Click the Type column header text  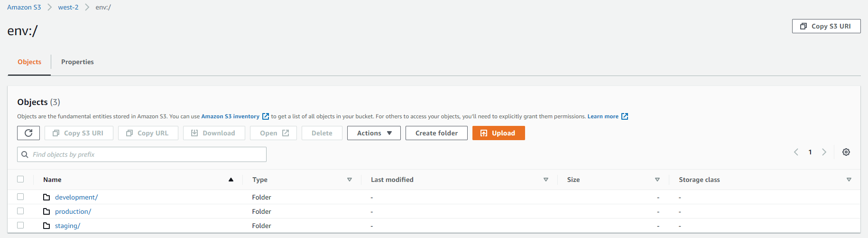[260, 180]
